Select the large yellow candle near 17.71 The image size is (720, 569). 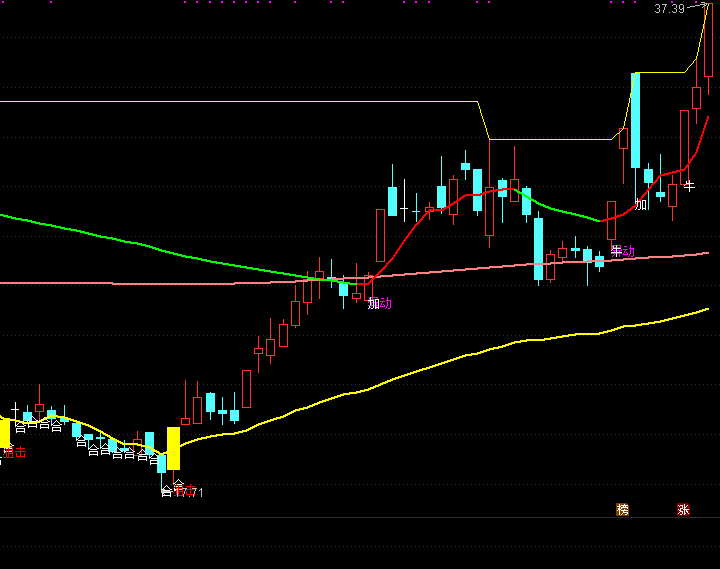[x=173, y=448]
